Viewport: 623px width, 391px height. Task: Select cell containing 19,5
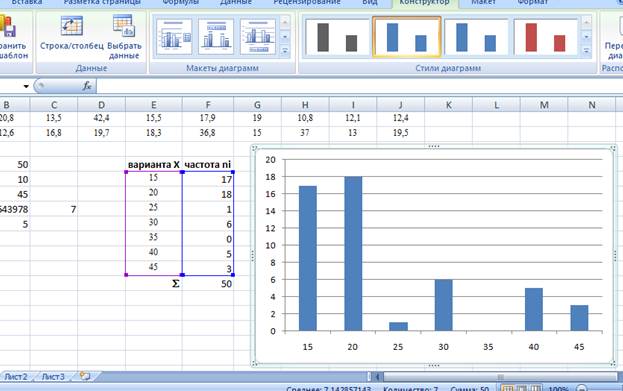400,133
